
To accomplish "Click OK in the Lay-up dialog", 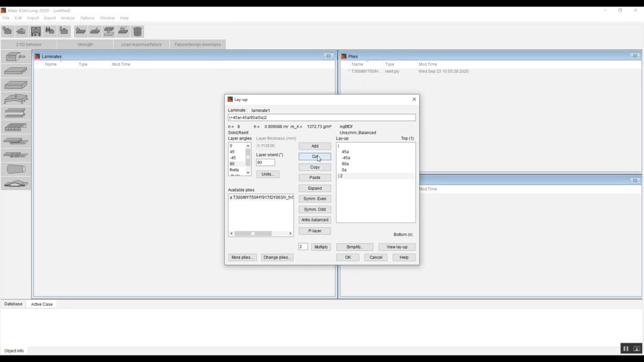I will point(348,257).
